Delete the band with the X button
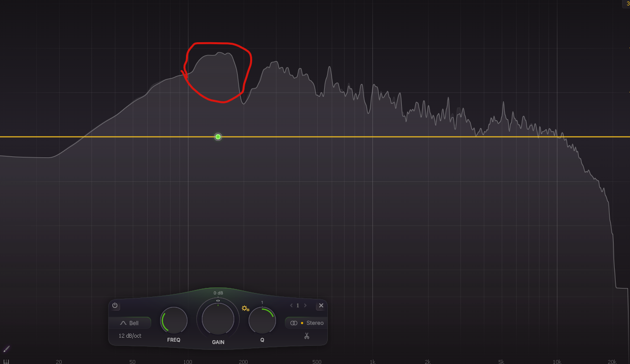This screenshot has height=364, width=630. pyautogui.click(x=321, y=305)
